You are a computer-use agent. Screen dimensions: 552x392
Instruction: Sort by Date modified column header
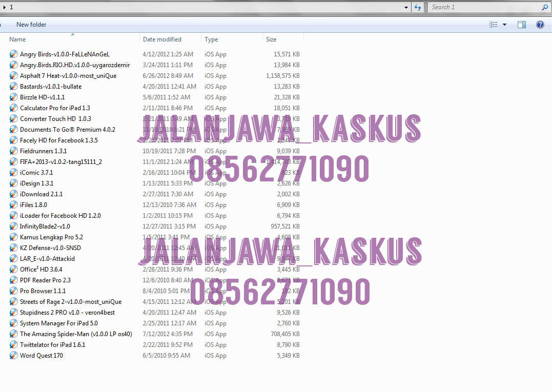click(162, 39)
